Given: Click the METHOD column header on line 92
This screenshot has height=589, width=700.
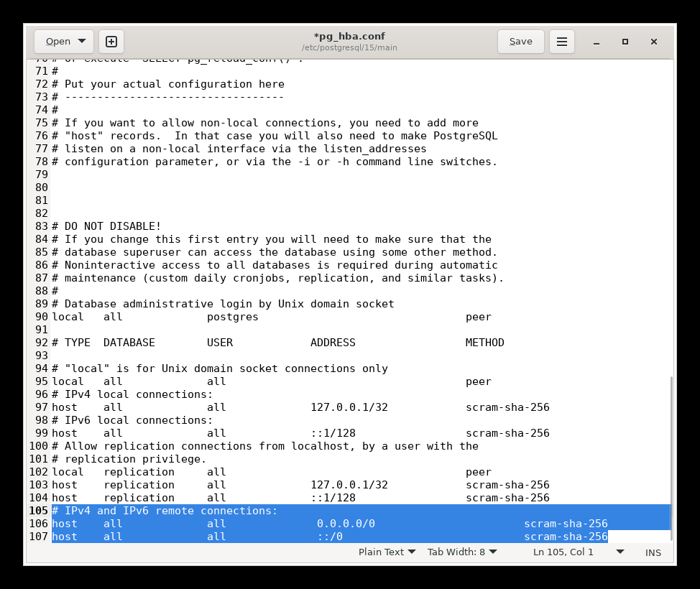Looking at the screenshot, I should click(484, 343).
